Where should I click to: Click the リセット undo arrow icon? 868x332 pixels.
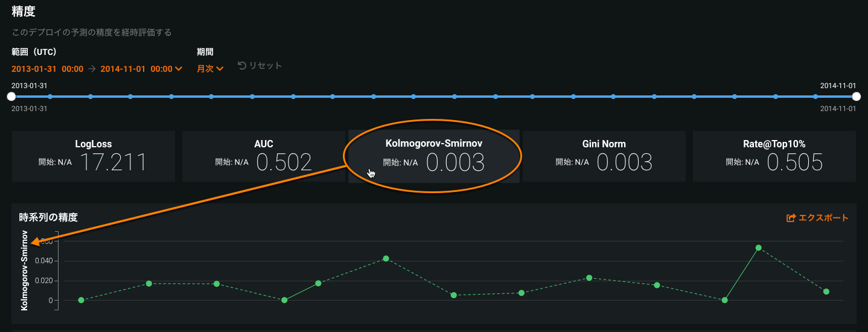click(241, 66)
